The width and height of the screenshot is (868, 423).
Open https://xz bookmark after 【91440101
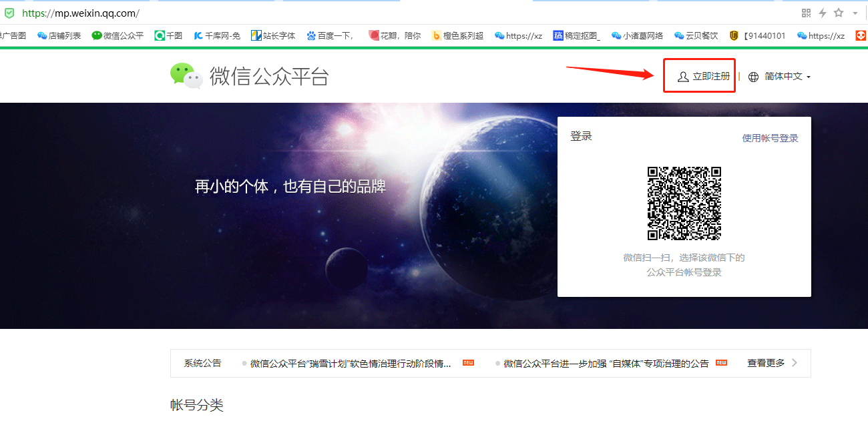(821, 35)
